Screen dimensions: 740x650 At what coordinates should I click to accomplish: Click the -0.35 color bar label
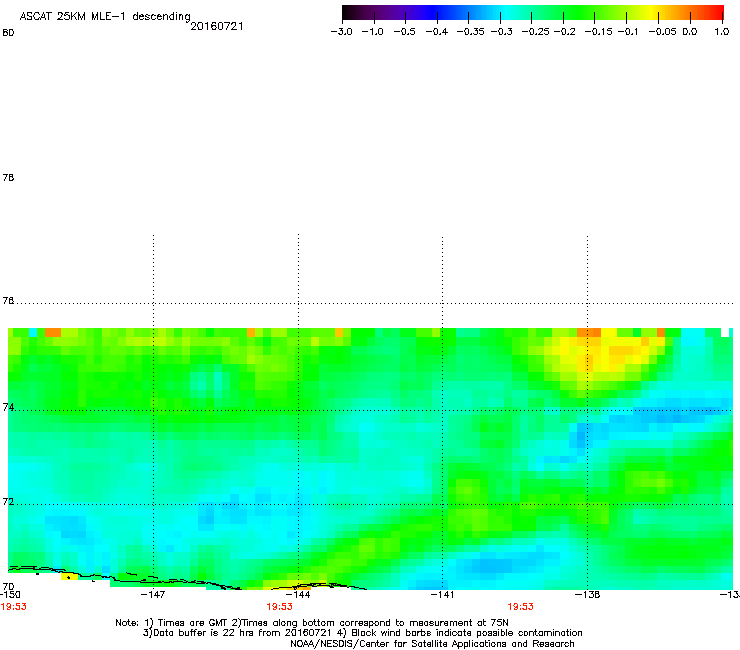tap(471, 32)
